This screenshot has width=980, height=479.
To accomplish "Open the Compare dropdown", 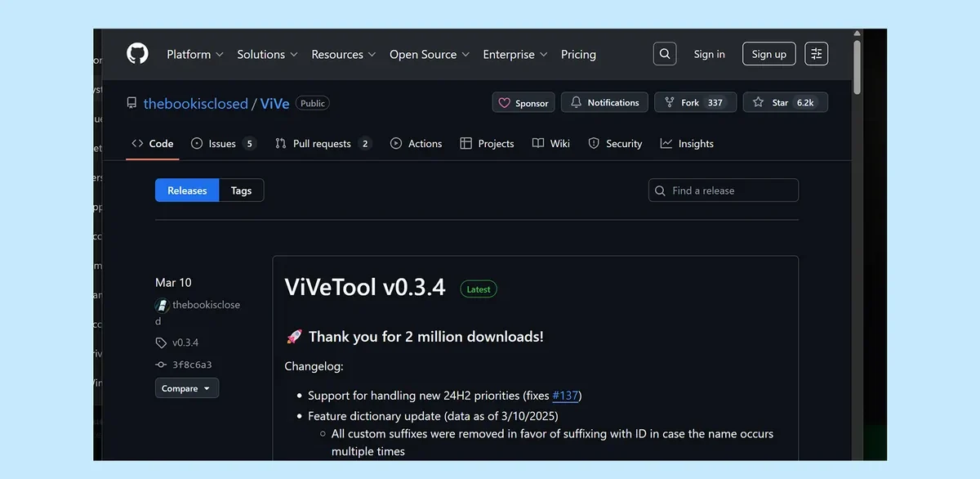I will [186, 388].
